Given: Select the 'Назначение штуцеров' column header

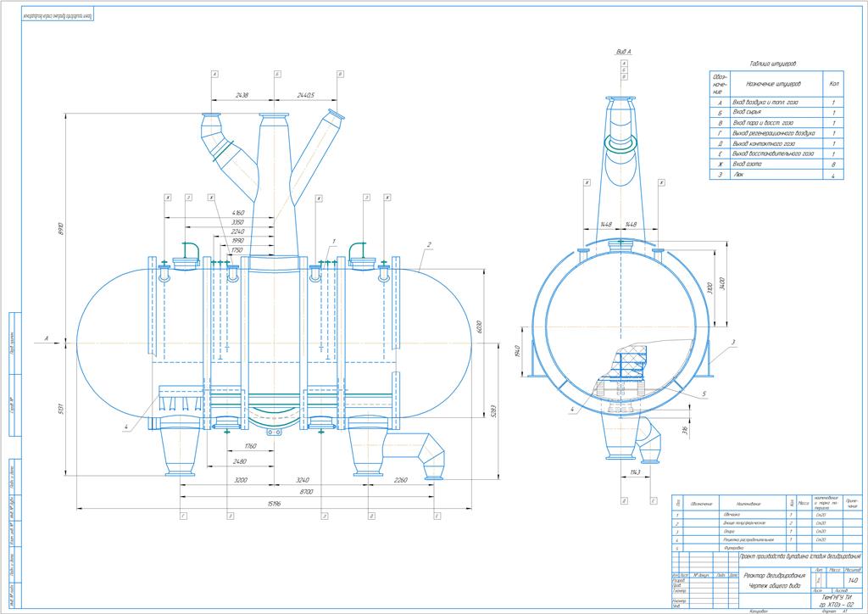Looking at the screenshot, I should (x=773, y=84).
